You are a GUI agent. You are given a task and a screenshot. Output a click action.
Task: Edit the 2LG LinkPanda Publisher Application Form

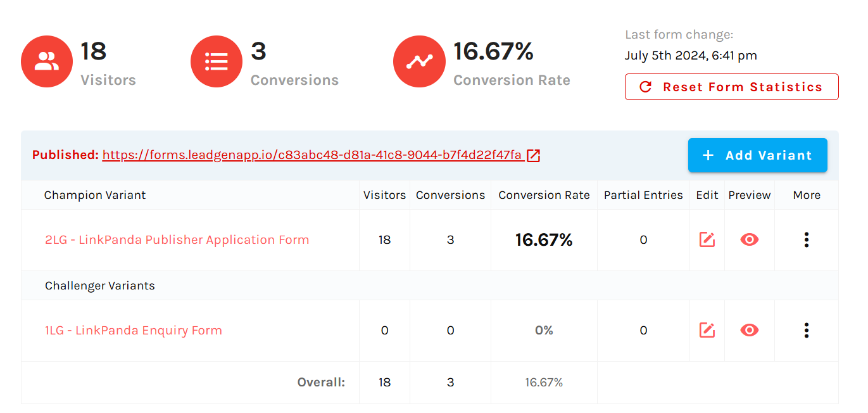707,240
